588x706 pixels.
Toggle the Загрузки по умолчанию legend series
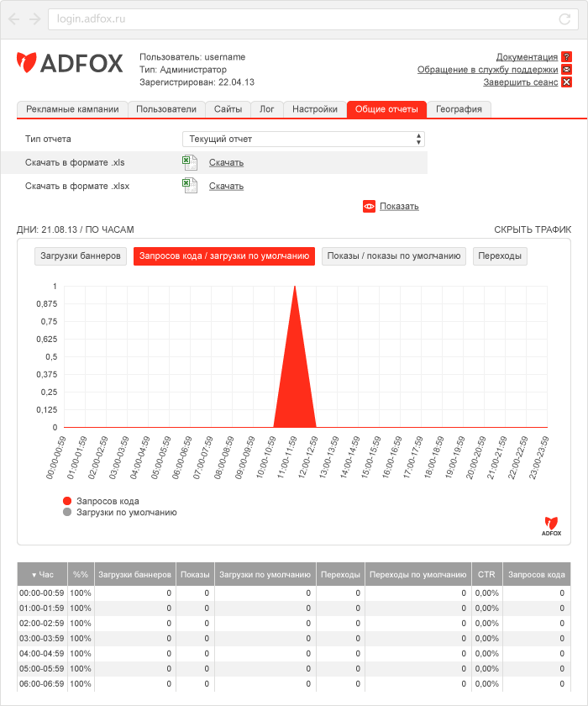(121, 513)
